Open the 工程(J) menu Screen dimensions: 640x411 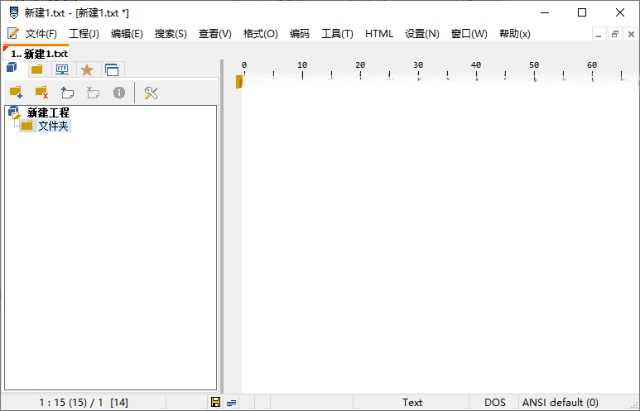(x=84, y=34)
